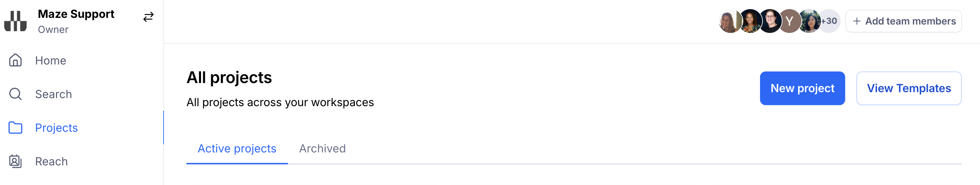
Task: Navigate to Reach section
Action: (51, 162)
